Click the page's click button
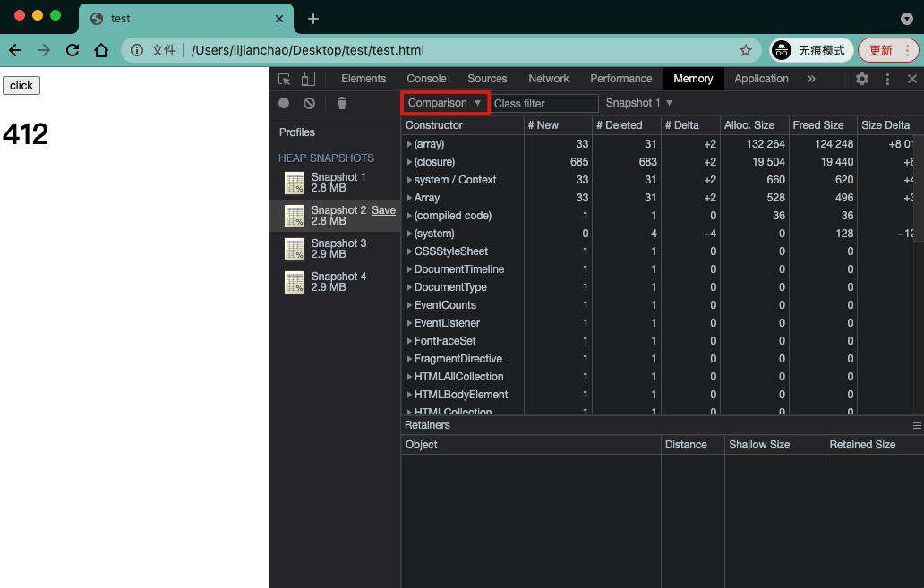The image size is (924, 588). [21, 85]
